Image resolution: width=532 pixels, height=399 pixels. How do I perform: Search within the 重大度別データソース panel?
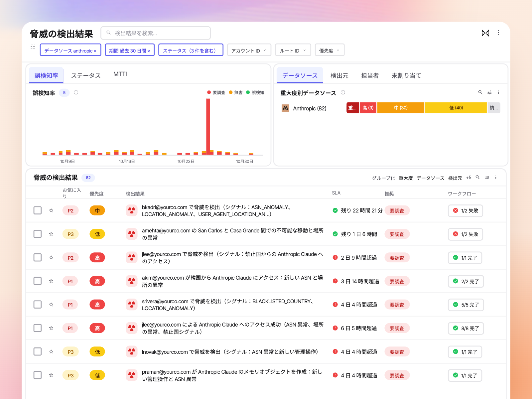pos(480,92)
